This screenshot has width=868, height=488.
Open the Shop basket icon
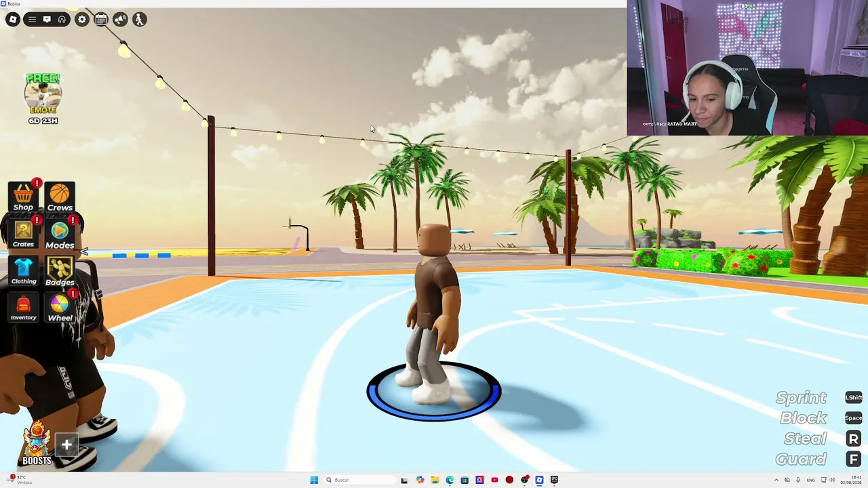pos(24,197)
